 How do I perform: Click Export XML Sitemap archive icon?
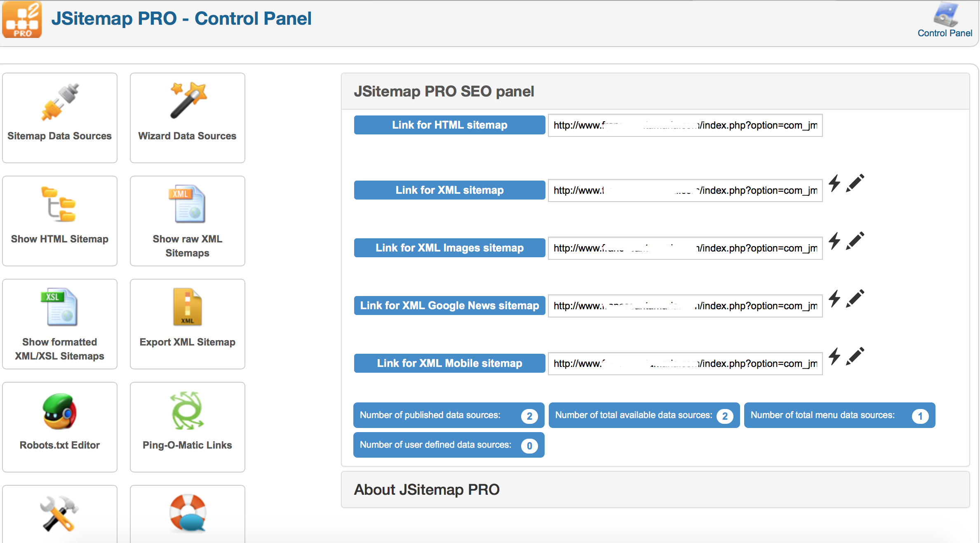188,308
